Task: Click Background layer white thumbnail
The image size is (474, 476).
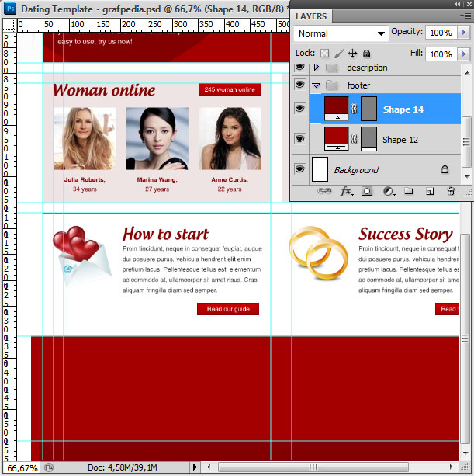Action: 320,169
